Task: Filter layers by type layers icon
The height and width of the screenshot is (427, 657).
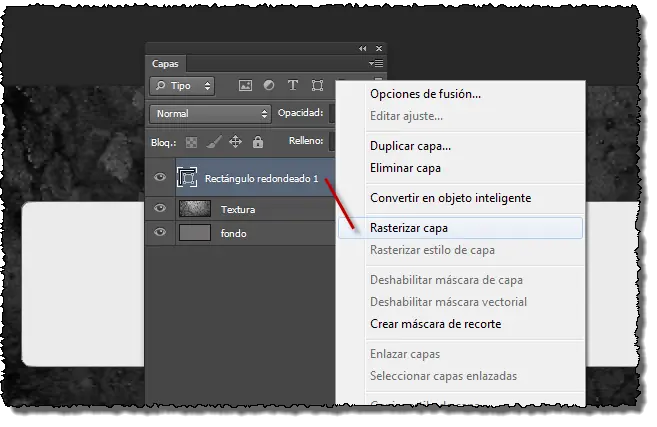Action: (x=293, y=85)
